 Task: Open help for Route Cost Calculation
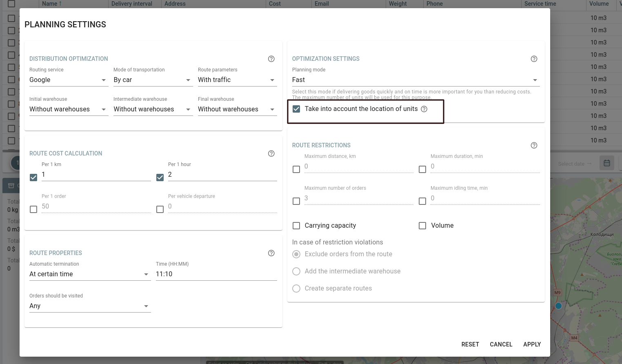pos(271,153)
